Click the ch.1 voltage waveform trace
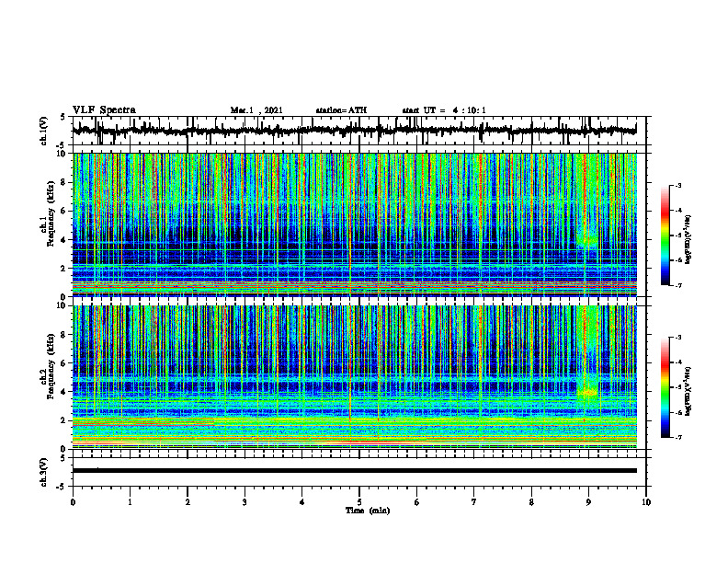This screenshot has width=728, height=563. point(354,131)
